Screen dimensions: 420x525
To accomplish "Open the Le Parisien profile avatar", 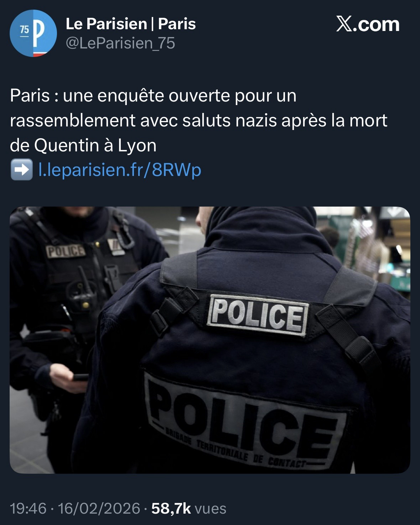I will pyautogui.click(x=33, y=33).
